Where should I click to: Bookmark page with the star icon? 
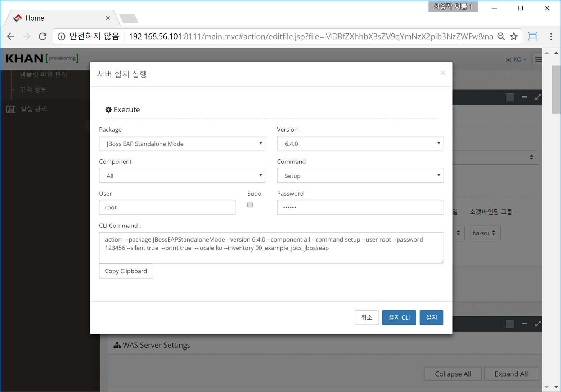coord(514,36)
